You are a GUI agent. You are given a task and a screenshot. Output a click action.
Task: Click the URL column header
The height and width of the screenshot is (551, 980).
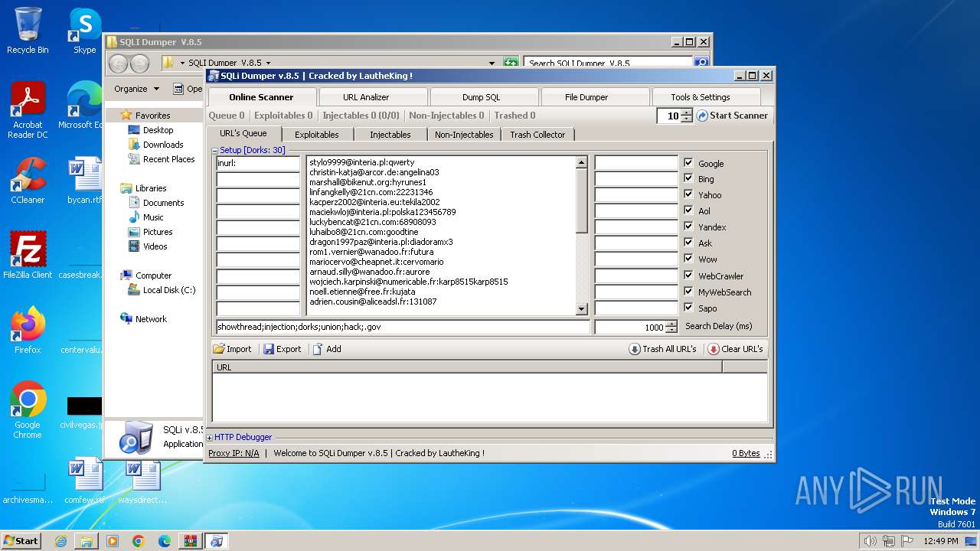coord(467,367)
